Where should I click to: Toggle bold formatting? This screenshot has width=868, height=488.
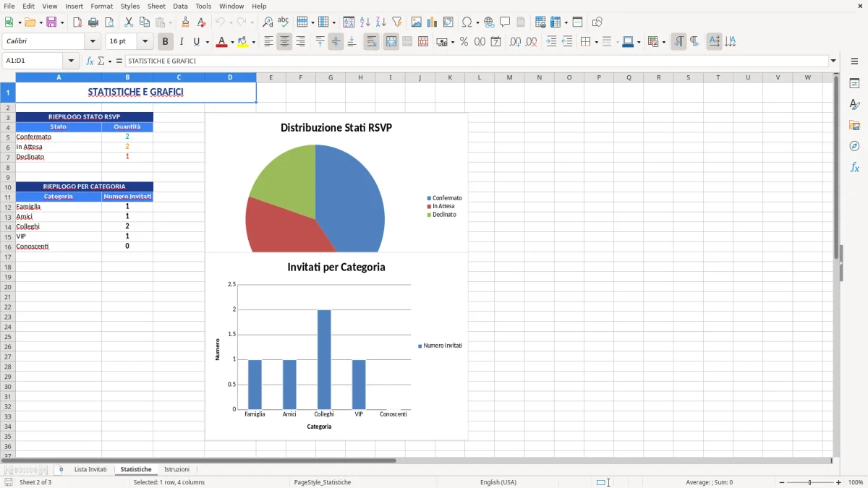[165, 41]
